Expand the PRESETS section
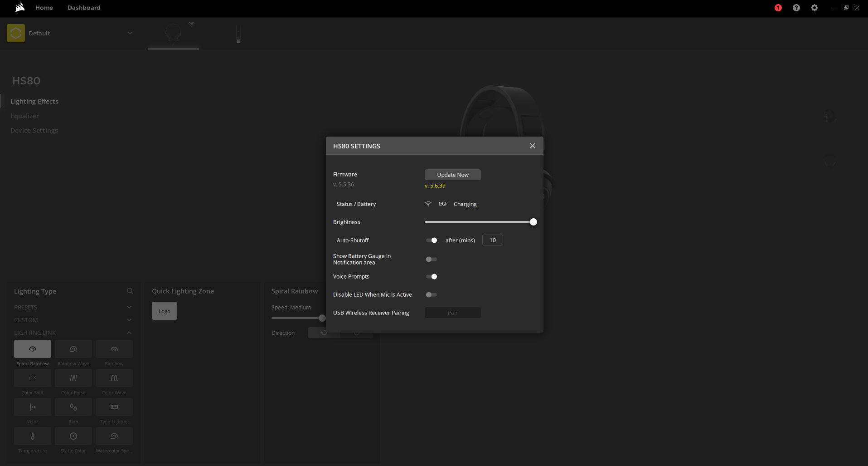The image size is (868, 466). click(129, 307)
